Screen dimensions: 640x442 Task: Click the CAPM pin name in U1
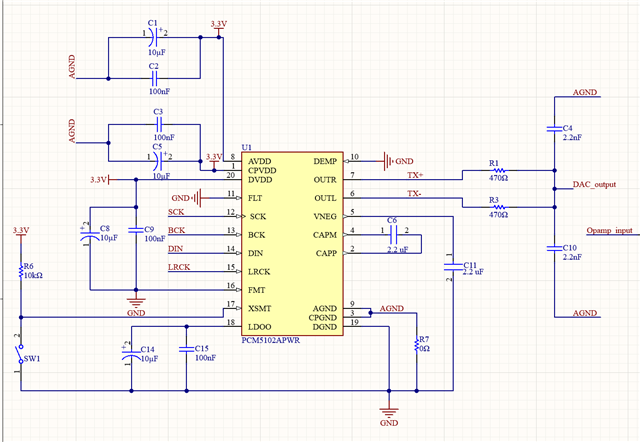click(325, 235)
